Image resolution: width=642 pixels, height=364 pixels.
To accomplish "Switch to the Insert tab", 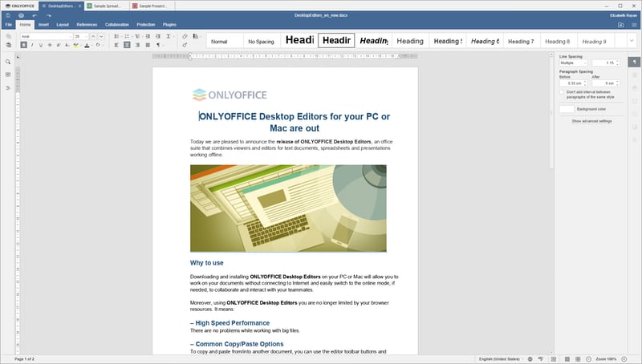I will (x=43, y=25).
